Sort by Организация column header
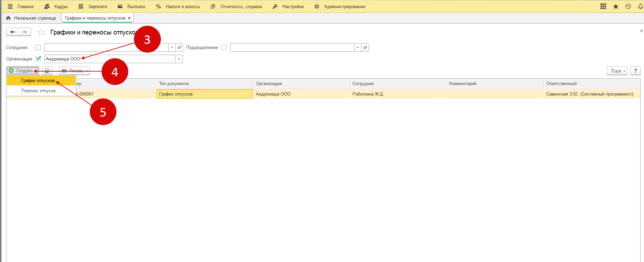Image resolution: width=644 pixels, height=262 pixels. (301, 84)
